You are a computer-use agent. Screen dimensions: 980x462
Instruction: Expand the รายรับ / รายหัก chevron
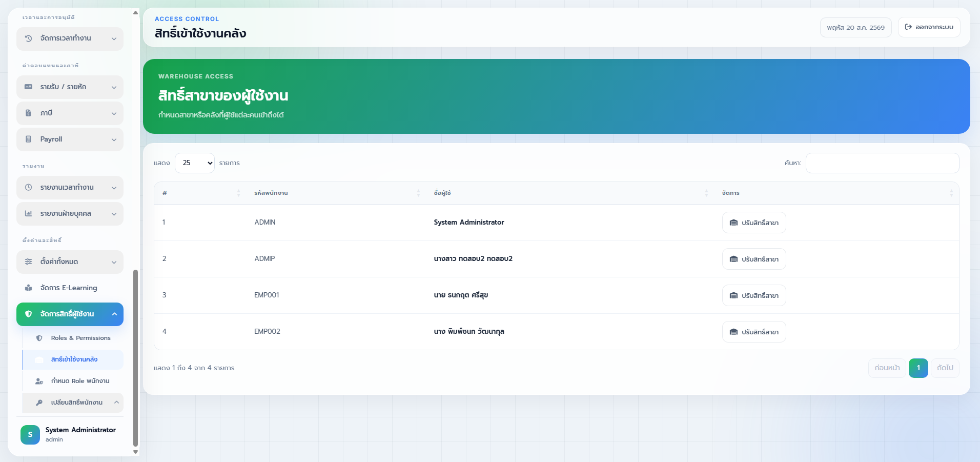tap(114, 88)
